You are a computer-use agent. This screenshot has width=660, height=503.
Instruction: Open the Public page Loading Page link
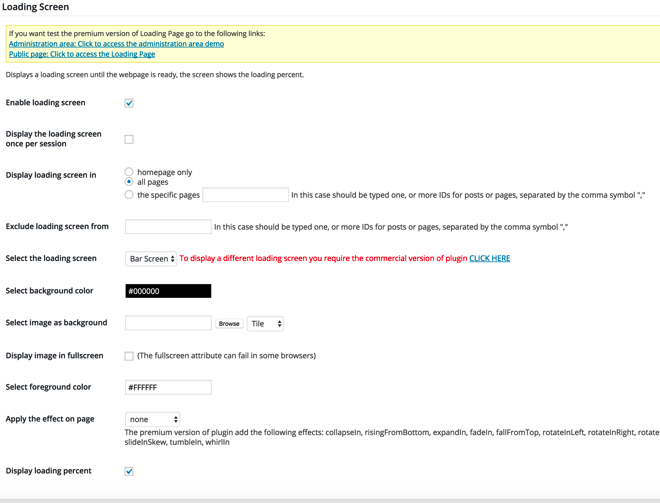pos(82,54)
